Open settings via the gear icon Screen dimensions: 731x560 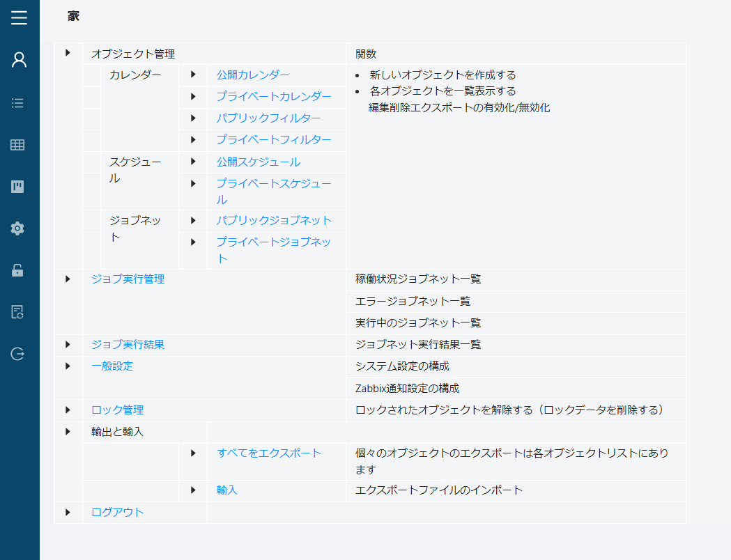point(19,228)
